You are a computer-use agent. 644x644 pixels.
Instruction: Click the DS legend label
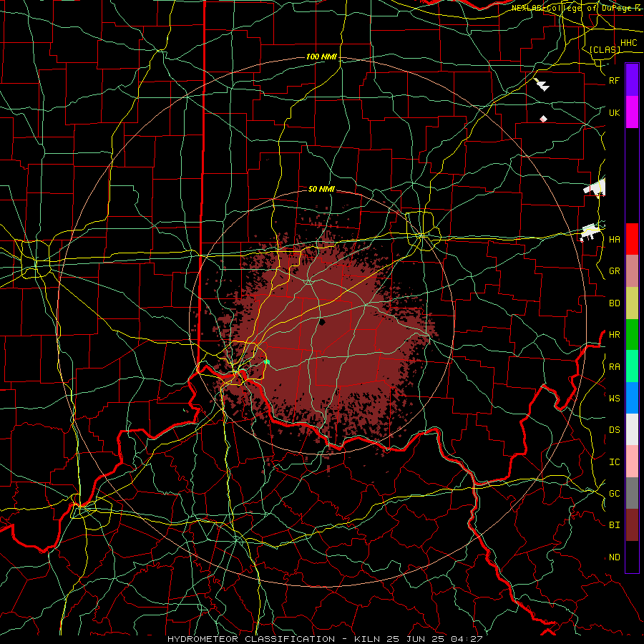click(x=614, y=429)
